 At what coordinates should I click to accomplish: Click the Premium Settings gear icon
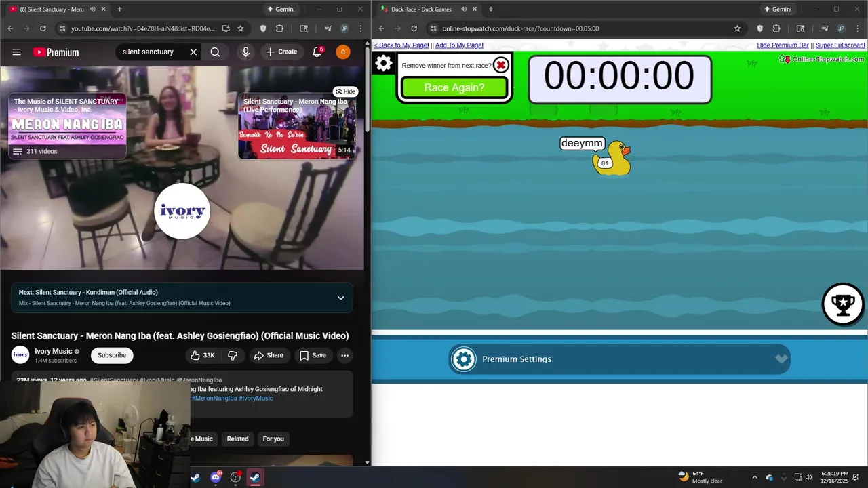point(464,359)
